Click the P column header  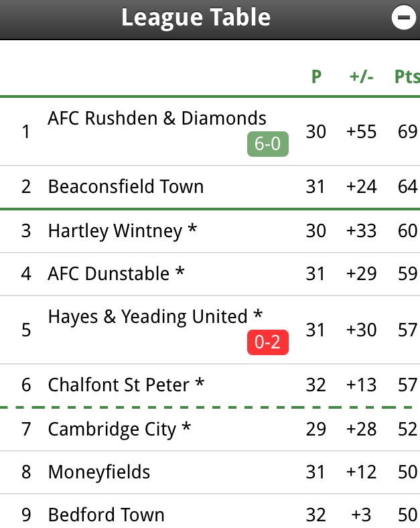(x=316, y=76)
